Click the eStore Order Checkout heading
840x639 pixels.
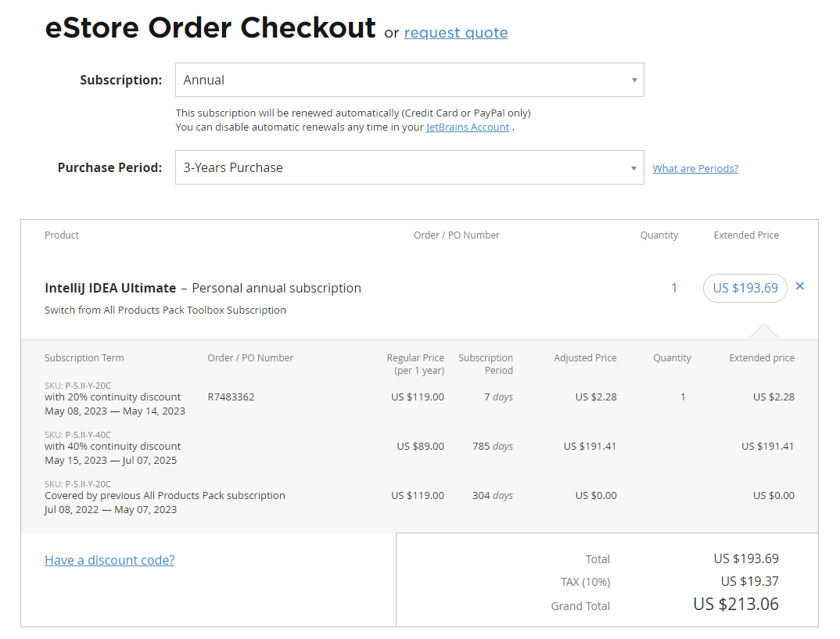(210, 28)
